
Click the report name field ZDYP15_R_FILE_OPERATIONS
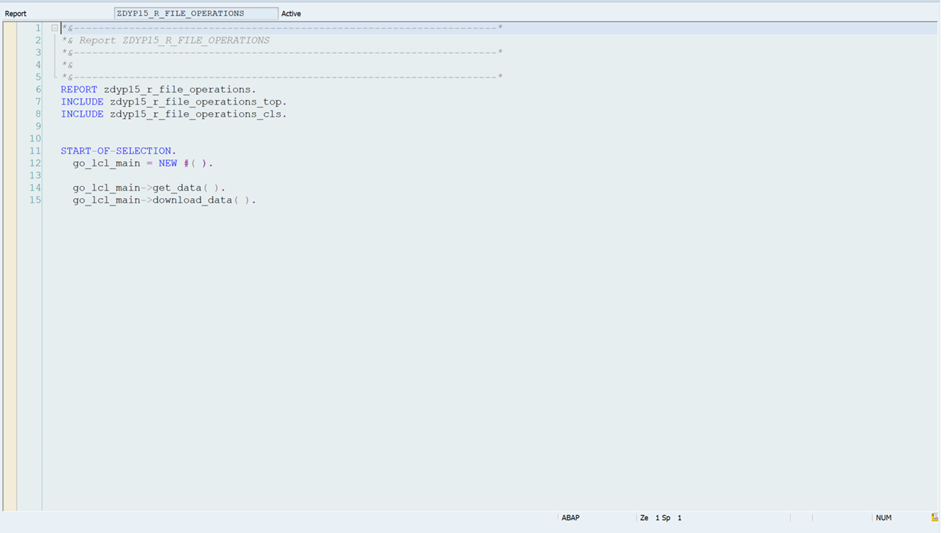pos(195,14)
